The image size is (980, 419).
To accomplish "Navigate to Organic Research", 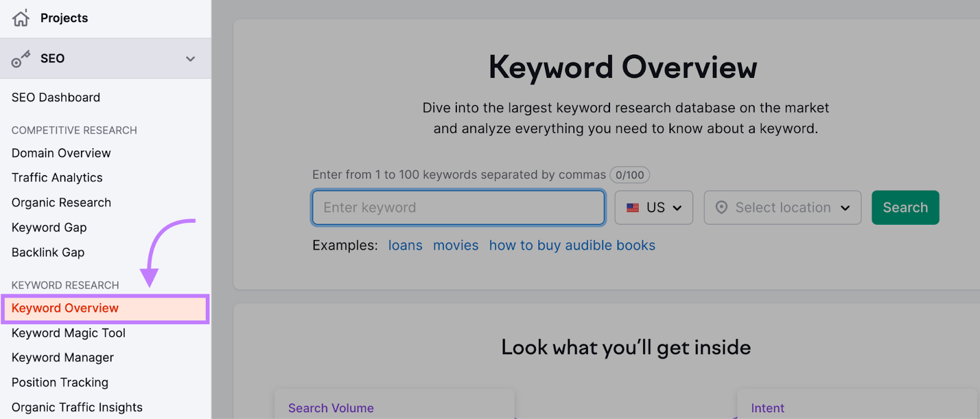I will (61, 203).
